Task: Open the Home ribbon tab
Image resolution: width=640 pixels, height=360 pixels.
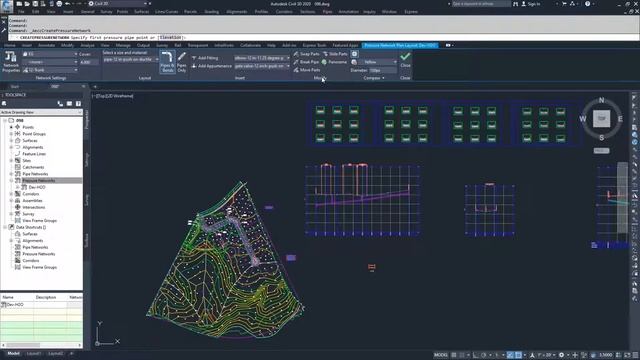Action: click(x=10, y=45)
